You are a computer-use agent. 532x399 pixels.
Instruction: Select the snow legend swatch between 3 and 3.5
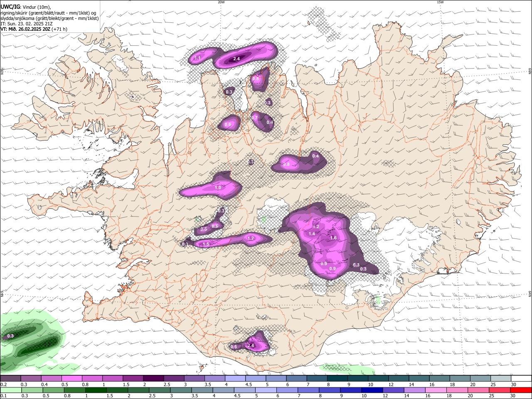pos(194,379)
